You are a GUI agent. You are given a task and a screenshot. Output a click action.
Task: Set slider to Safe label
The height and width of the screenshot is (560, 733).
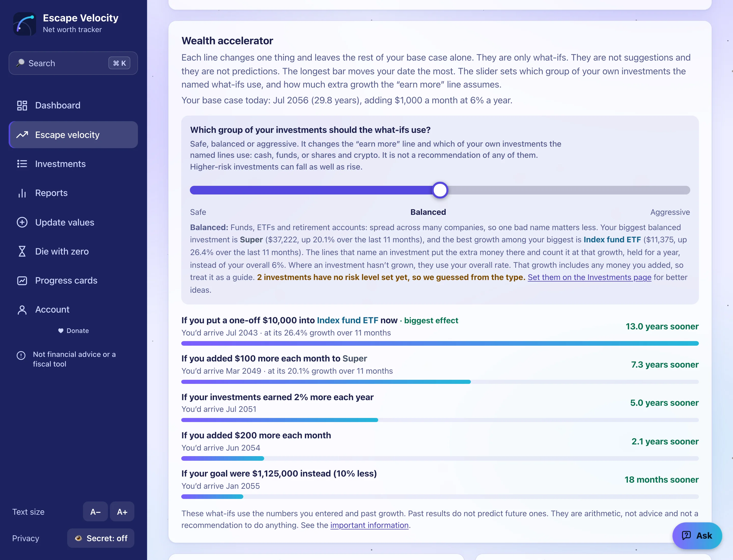[198, 212]
